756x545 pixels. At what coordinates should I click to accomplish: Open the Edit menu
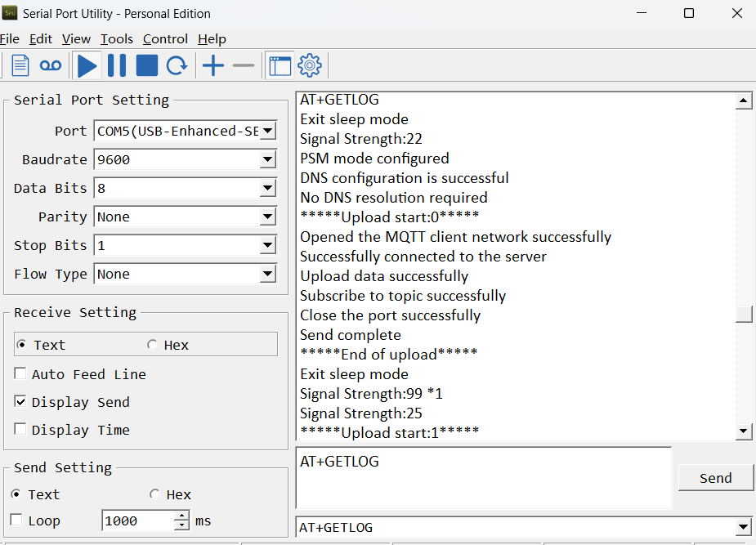pyautogui.click(x=41, y=39)
